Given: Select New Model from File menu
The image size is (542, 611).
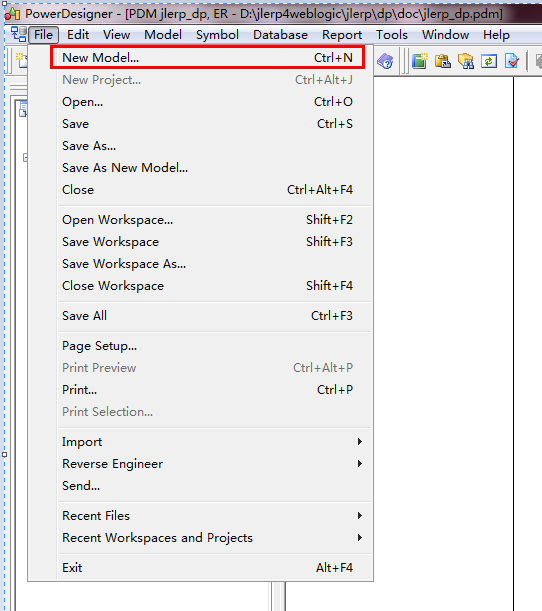Looking at the screenshot, I should tap(207, 58).
